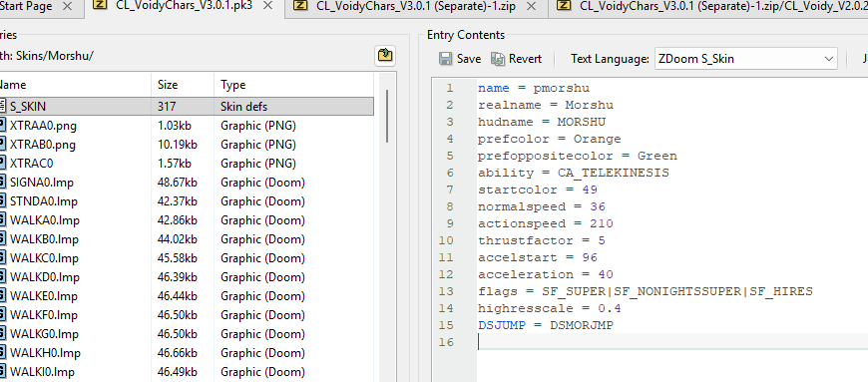Click the 'thrustfactor = 5' code line
Viewport: 868px width, 382px height.
coord(542,240)
